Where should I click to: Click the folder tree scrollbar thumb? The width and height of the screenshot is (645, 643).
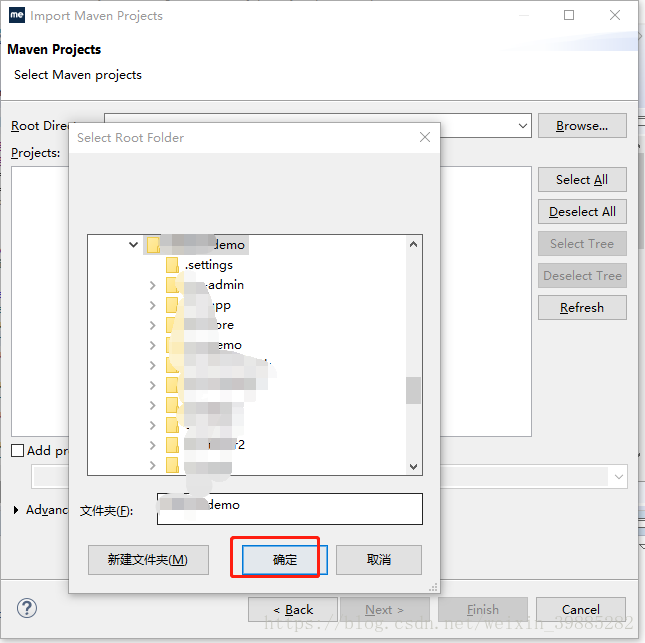point(413,390)
